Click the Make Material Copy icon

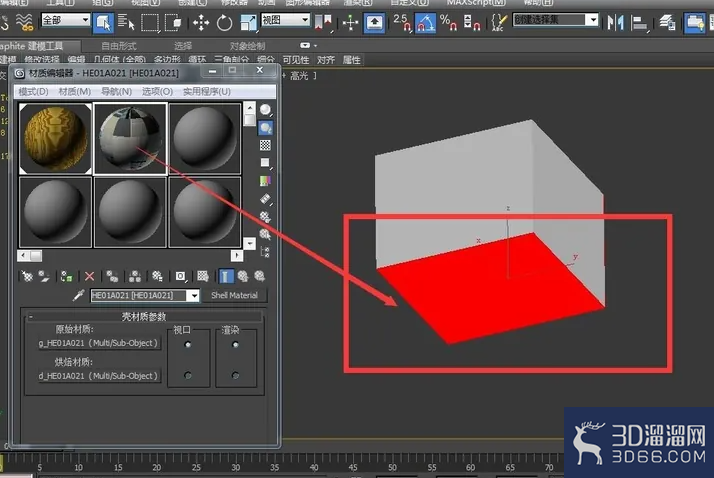coord(112,276)
